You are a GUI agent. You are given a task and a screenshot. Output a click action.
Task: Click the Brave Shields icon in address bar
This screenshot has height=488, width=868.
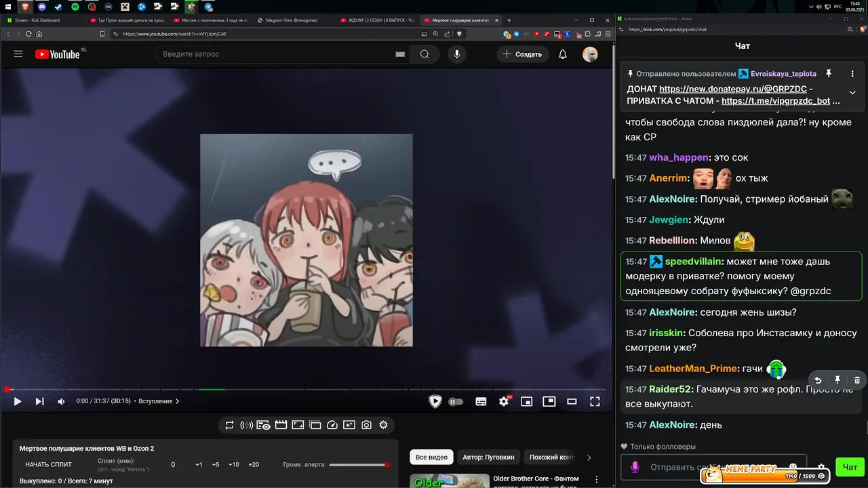(x=459, y=34)
